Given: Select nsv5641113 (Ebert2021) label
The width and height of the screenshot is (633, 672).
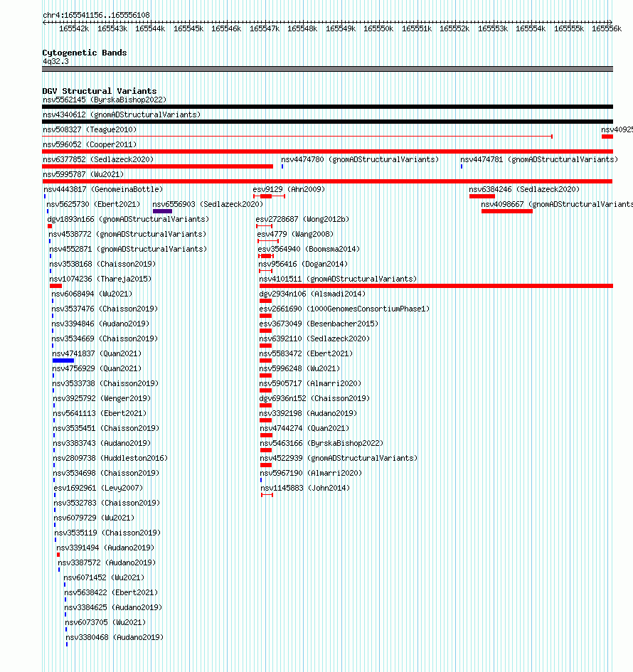Looking at the screenshot, I should [100, 414].
